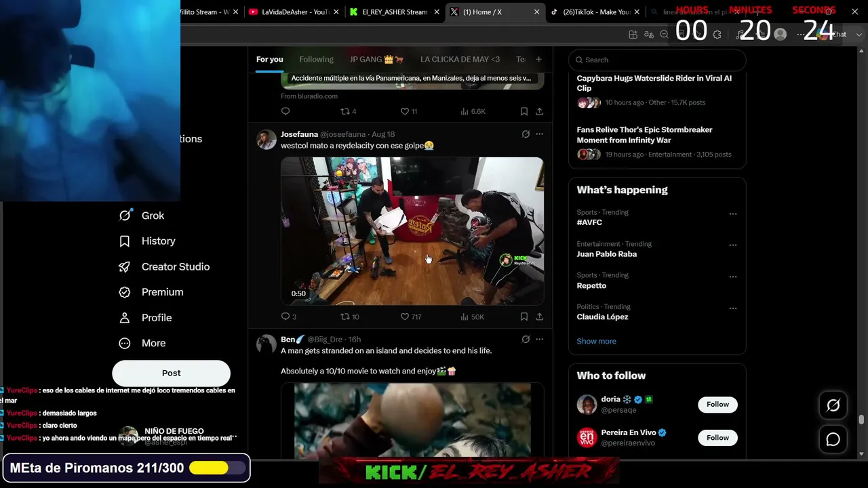Share Josefauna's post
This screenshot has width=868, height=488.
pyautogui.click(x=540, y=317)
